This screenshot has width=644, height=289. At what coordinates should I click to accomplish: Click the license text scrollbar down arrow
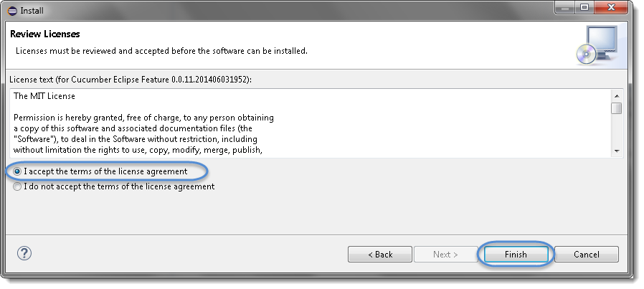[x=617, y=151]
